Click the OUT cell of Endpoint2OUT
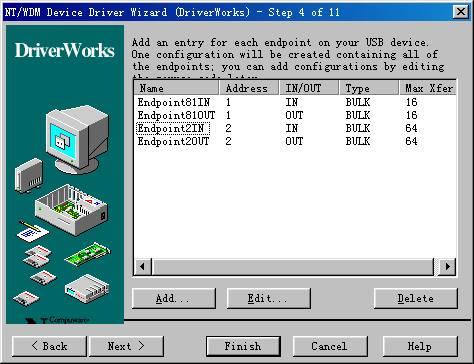 pyautogui.click(x=294, y=141)
